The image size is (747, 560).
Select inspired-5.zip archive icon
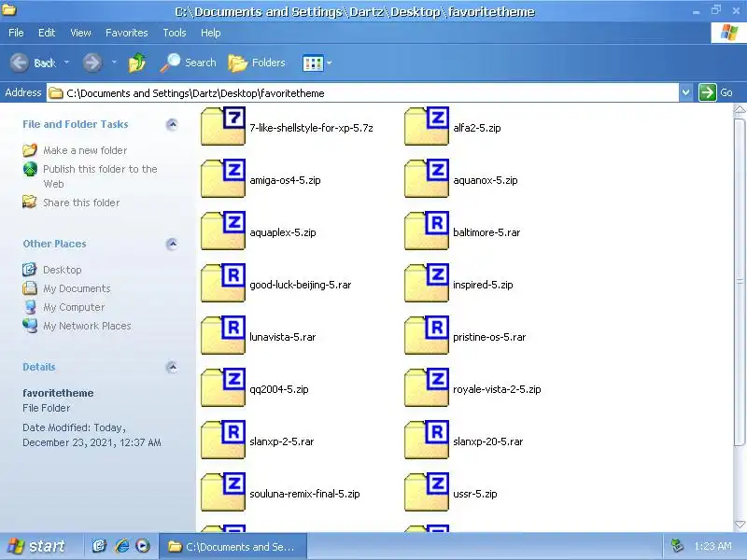tap(427, 283)
